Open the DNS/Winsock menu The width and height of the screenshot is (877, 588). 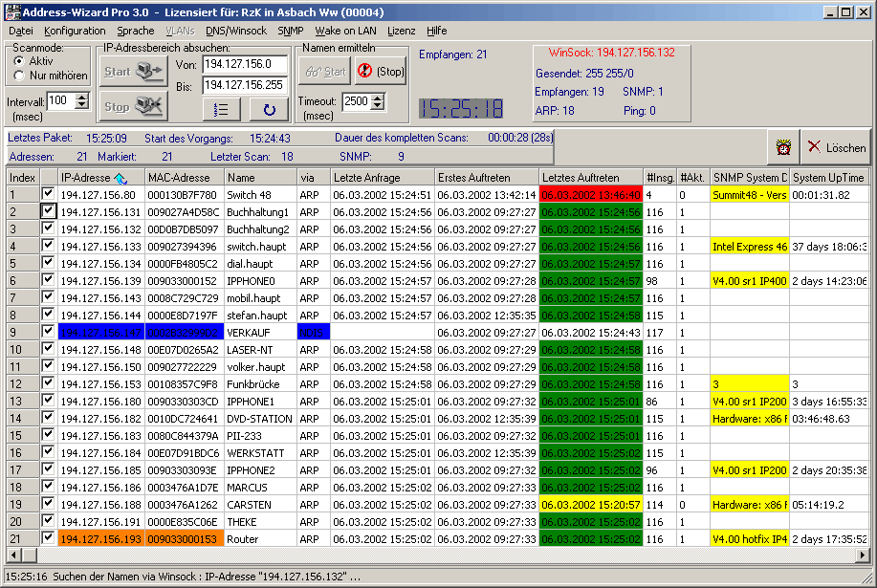coord(236,31)
